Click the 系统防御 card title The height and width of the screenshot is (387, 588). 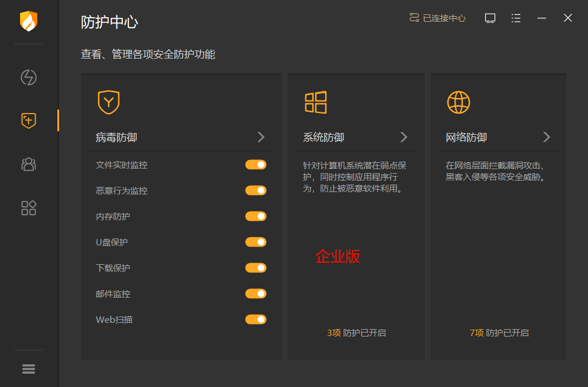pos(324,138)
